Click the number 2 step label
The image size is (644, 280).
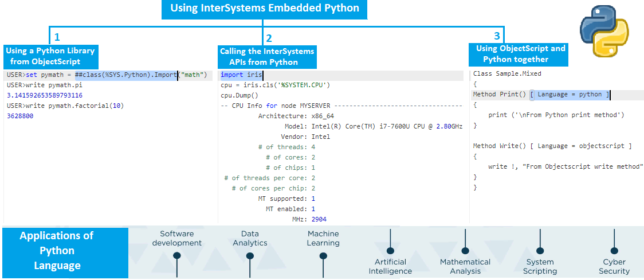tap(268, 38)
